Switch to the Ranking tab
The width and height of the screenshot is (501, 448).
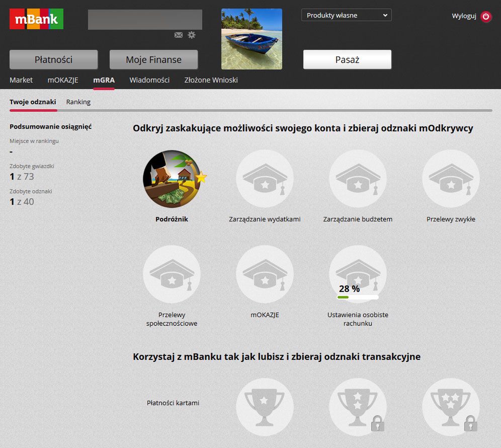click(x=78, y=102)
